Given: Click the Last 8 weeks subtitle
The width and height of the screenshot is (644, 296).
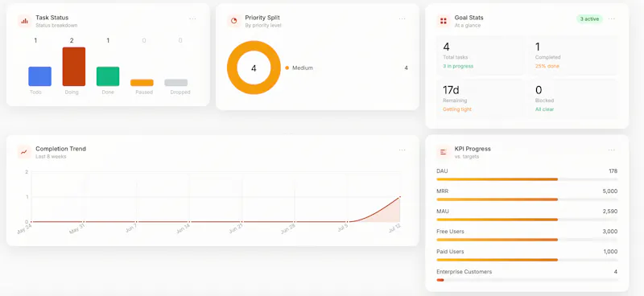Looking at the screenshot, I should point(51,156).
